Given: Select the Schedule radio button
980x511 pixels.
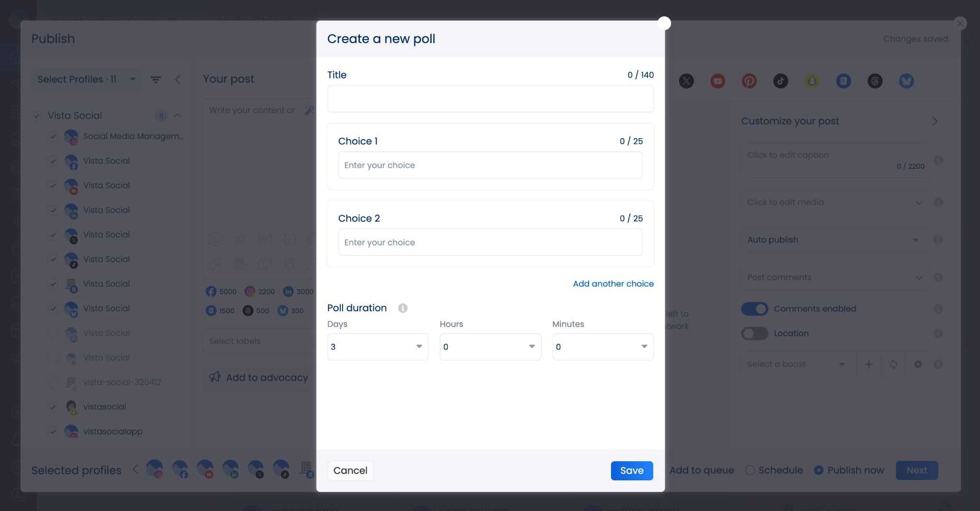Looking at the screenshot, I should click(750, 470).
